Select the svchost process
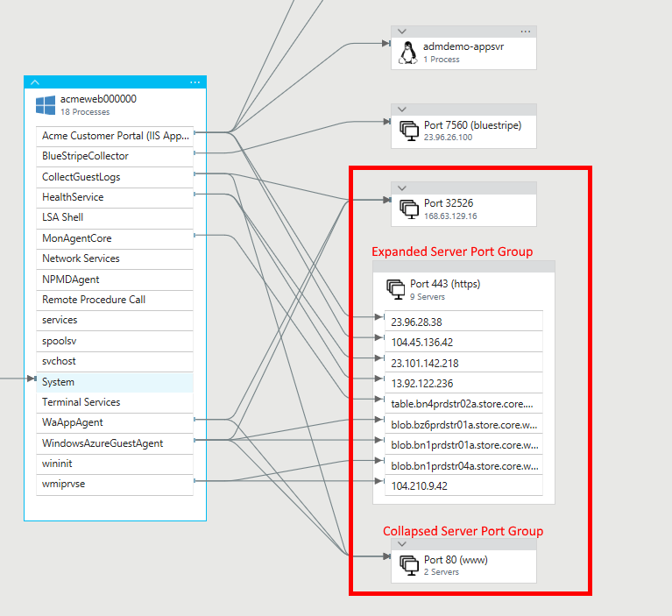The width and height of the screenshot is (672, 616). 115,361
